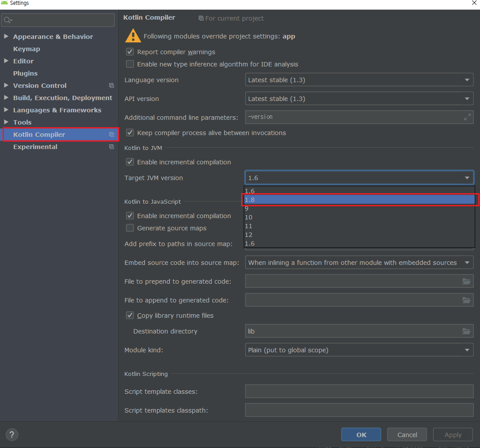480x448 pixels.
Task: Click Script template classes field
Action: tap(359, 391)
